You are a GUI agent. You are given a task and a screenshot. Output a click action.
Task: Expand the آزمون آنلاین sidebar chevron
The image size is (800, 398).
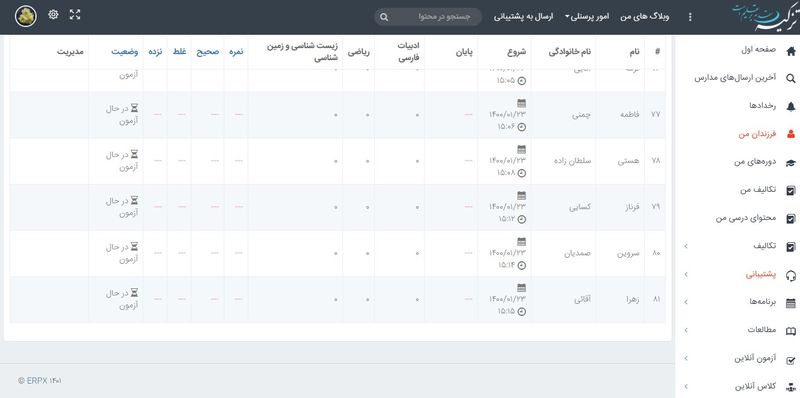686,359
